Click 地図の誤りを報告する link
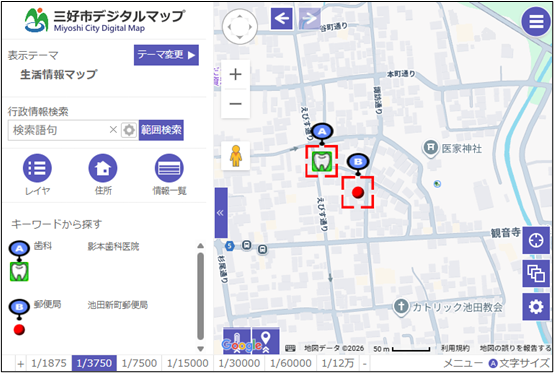This screenshot has height=373, width=554. [x=515, y=349]
